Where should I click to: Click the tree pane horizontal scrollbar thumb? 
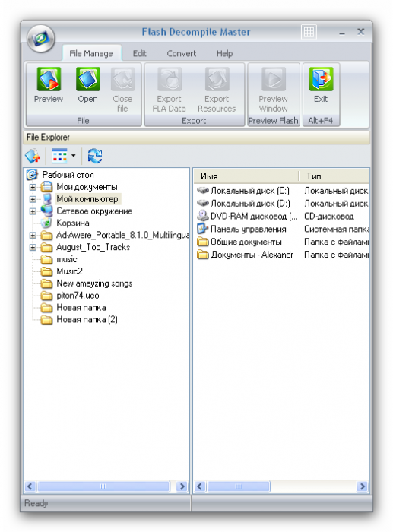(103, 486)
